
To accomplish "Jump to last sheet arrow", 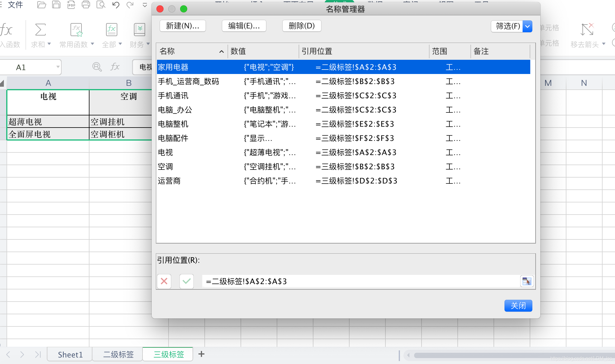I will [38, 354].
